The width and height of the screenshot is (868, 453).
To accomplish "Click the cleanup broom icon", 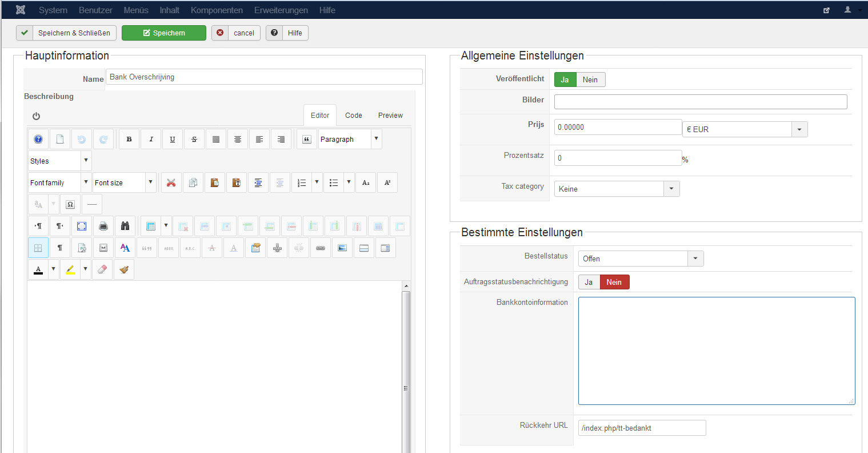I will click(124, 269).
